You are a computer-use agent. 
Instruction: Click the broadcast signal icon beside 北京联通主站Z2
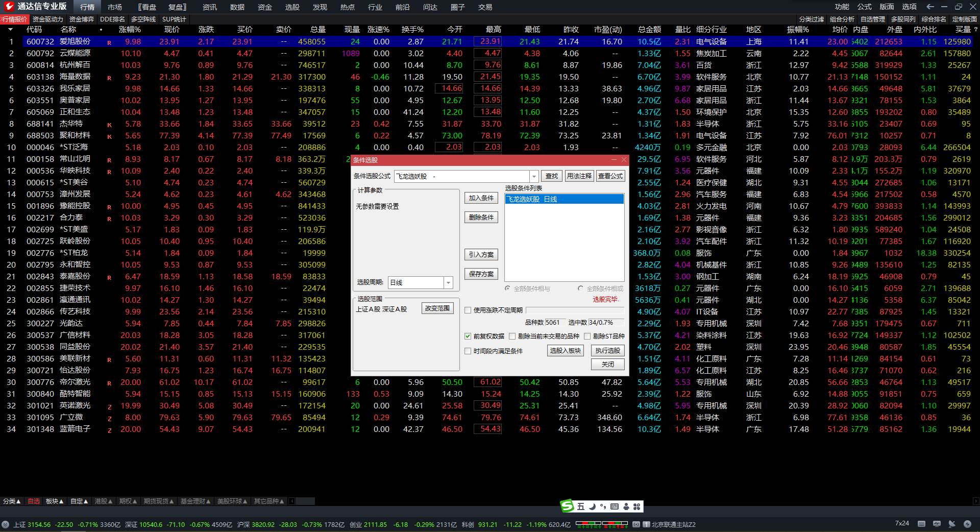pyautogui.click(x=636, y=524)
